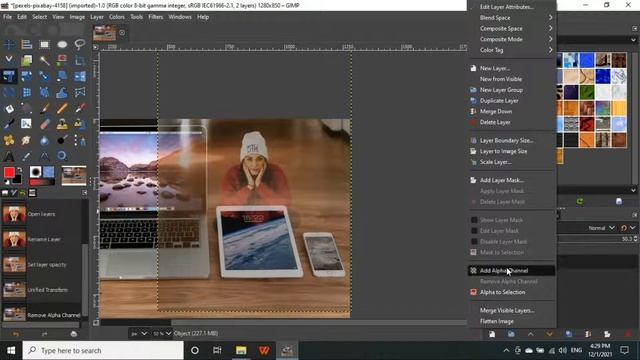Select Set layer opacity history entry
640x360 pixels.
click(41, 264)
